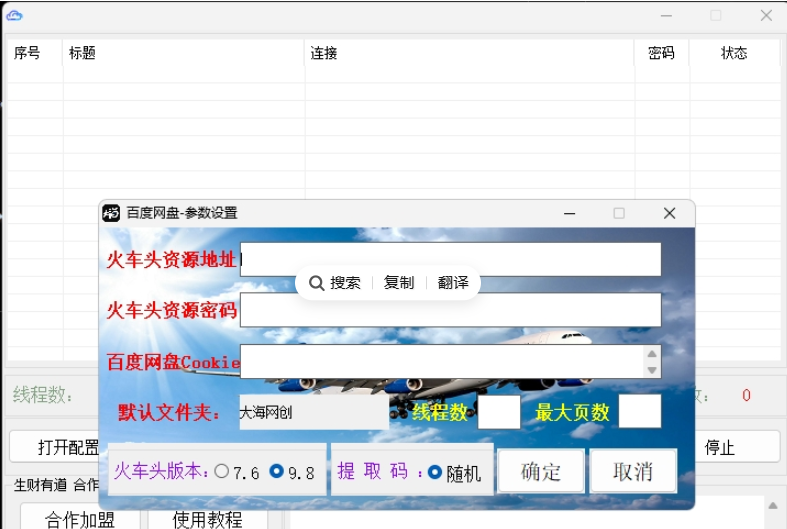The height and width of the screenshot is (529, 787).
Task: Click the 火车头资源地址 input field
Action: [x=450, y=259]
